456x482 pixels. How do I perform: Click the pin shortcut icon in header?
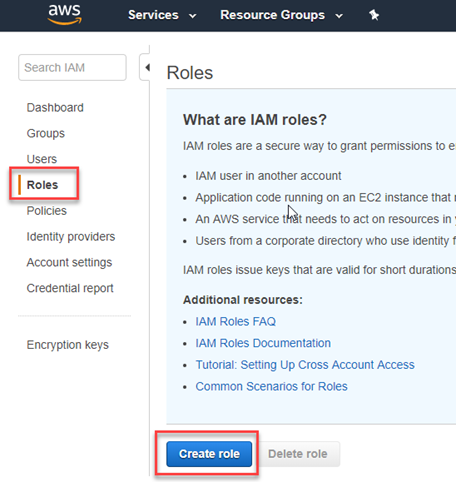click(374, 15)
